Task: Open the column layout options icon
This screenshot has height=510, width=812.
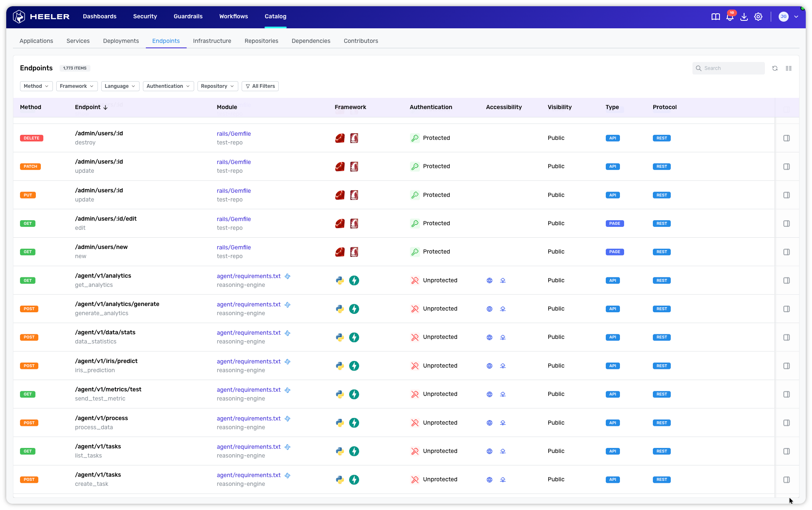Action: point(788,68)
